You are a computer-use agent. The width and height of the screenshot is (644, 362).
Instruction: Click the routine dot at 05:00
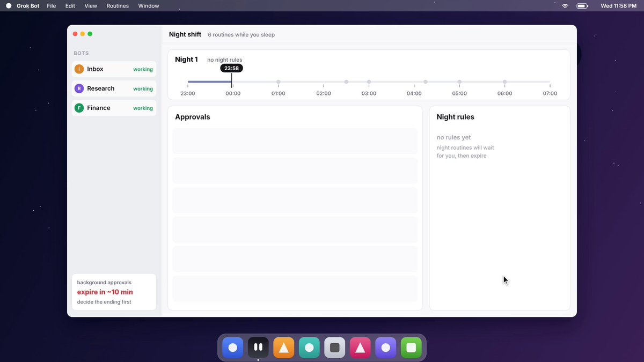point(459,82)
